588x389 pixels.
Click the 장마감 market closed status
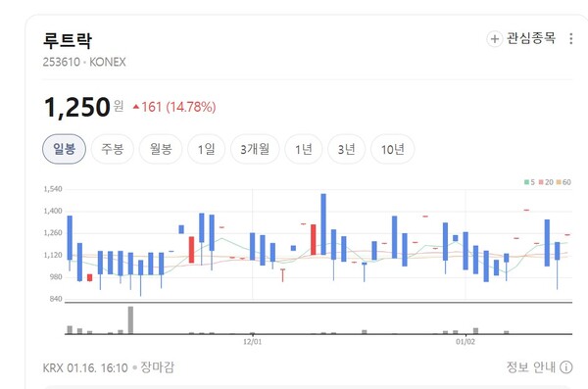[157, 367]
